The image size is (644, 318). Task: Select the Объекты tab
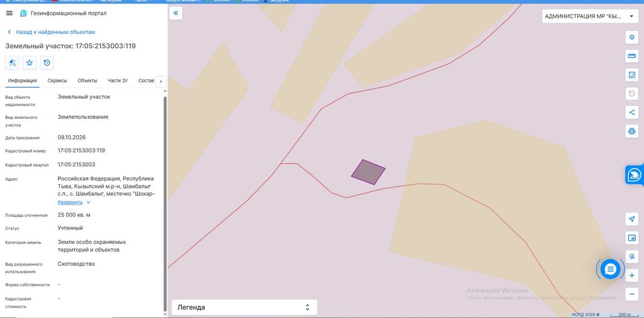(87, 81)
